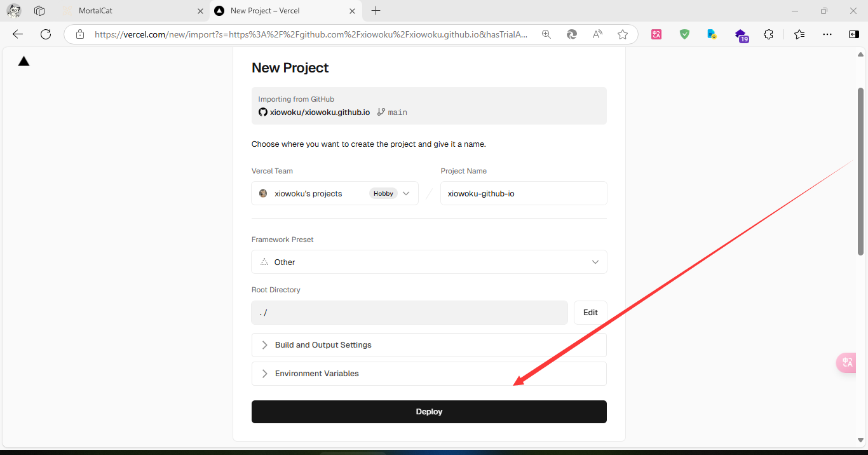This screenshot has width=868, height=455.
Task: Open the Vercel Team dropdown
Action: 335,193
